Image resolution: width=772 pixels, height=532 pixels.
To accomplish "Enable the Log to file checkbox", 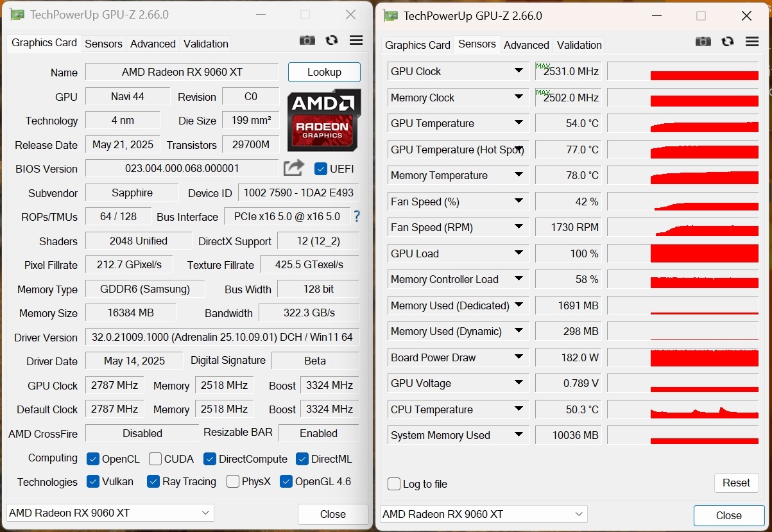I will click(x=394, y=484).
